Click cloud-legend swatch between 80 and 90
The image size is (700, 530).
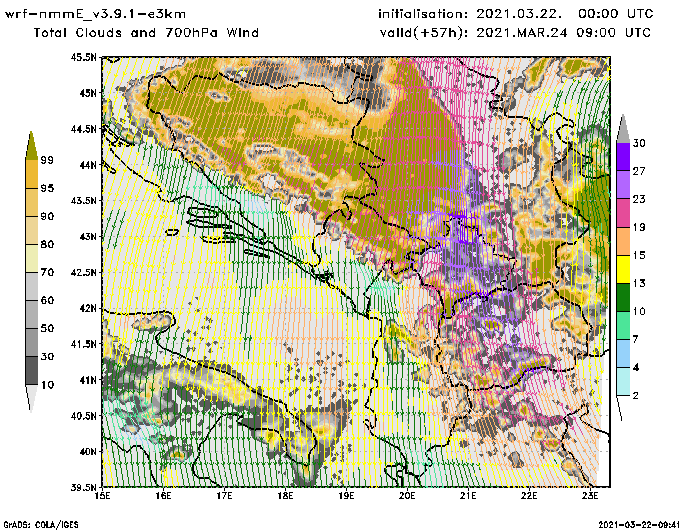tap(31, 230)
